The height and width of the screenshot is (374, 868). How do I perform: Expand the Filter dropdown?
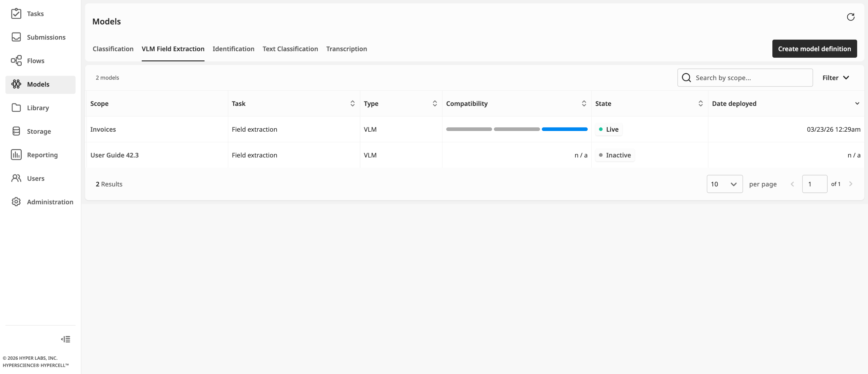tap(835, 78)
